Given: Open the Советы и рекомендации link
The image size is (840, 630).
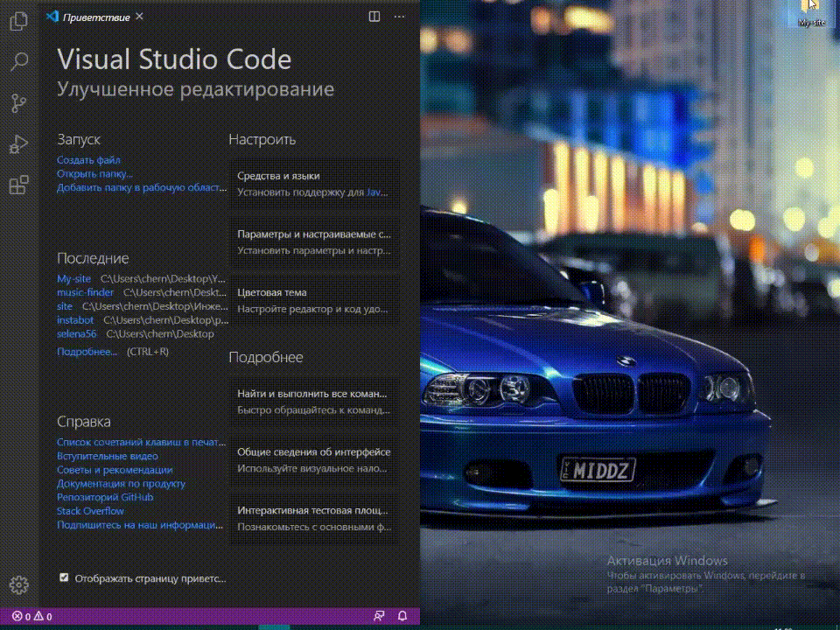Looking at the screenshot, I should coord(115,470).
